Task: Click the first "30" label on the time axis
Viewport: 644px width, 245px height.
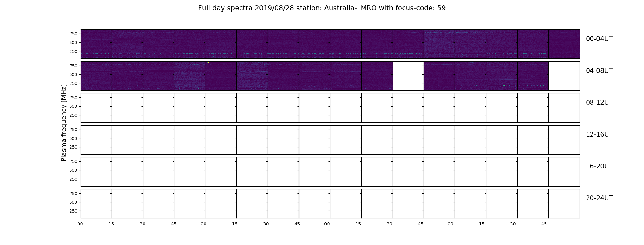Action: [x=143, y=224]
